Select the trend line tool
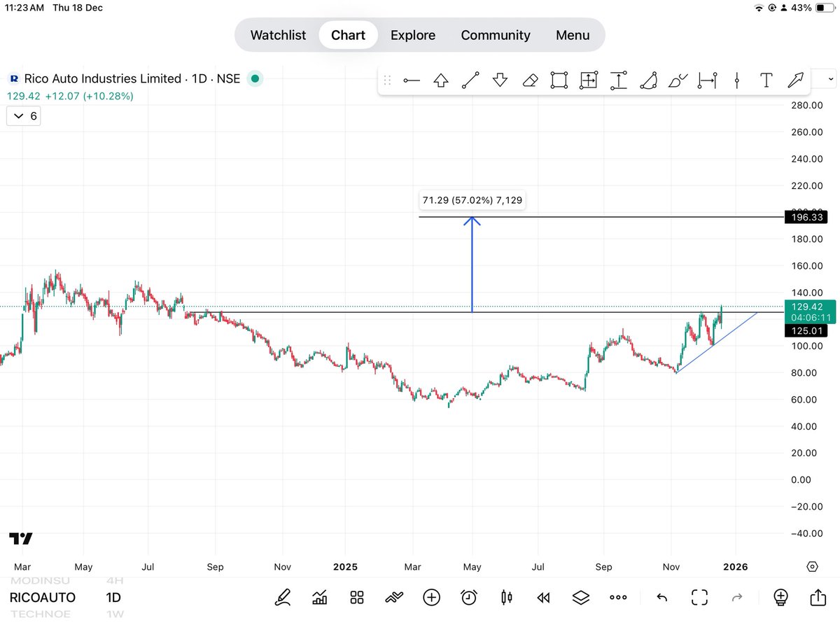Image resolution: width=840 pixels, height=630 pixels. [470, 80]
